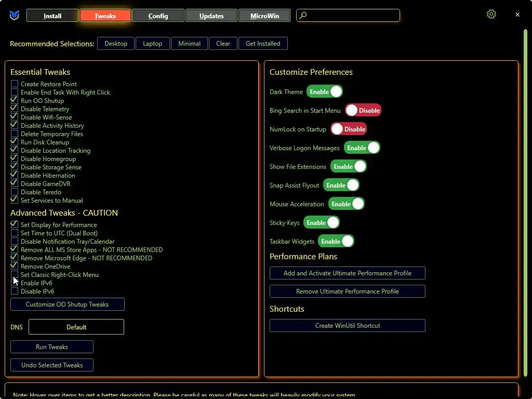Open Customize OO Shutup Tweaks
Viewport: 532px width, 399px height.
tap(67, 304)
